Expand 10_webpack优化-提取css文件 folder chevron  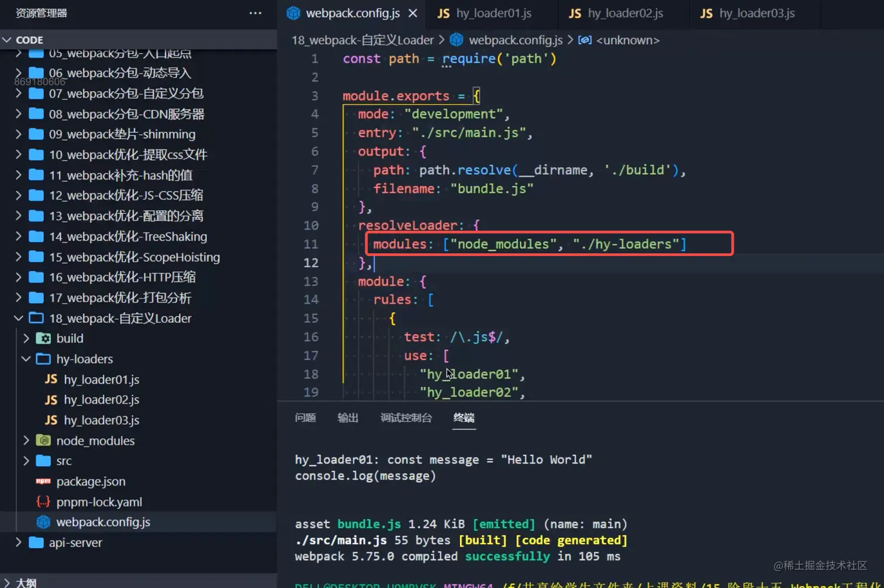[x=18, y=154]
